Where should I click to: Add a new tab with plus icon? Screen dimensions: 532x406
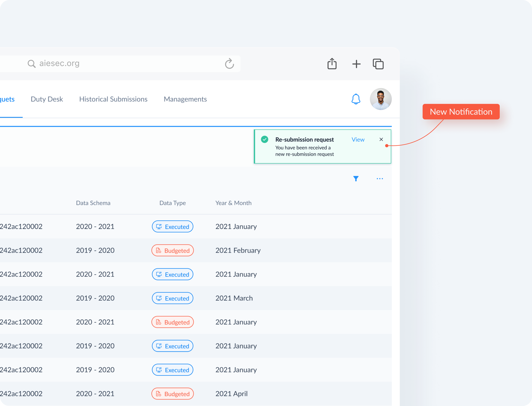coord(356,64)
